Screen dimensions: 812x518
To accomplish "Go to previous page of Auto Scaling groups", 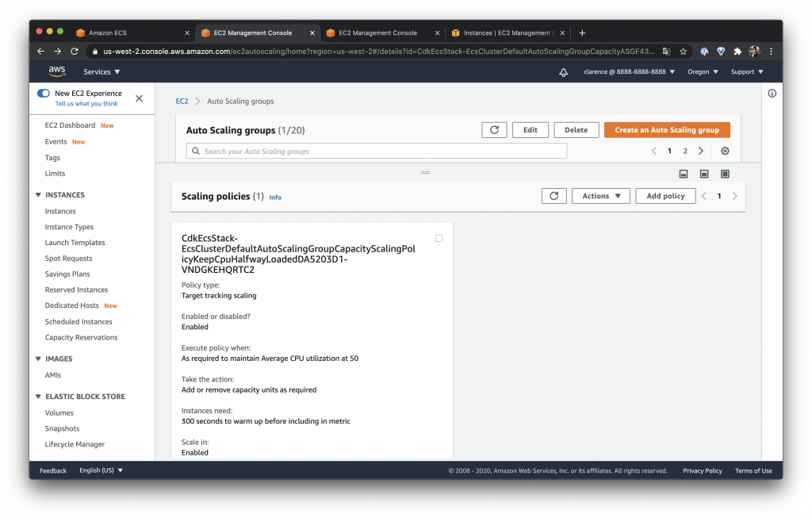I will pyautogui.click(x=654, y=151).
